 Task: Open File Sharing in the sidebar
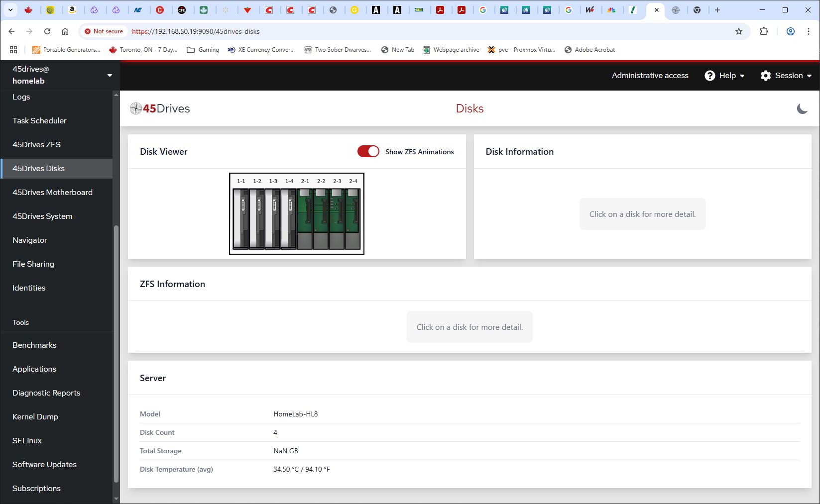point(56,264)
